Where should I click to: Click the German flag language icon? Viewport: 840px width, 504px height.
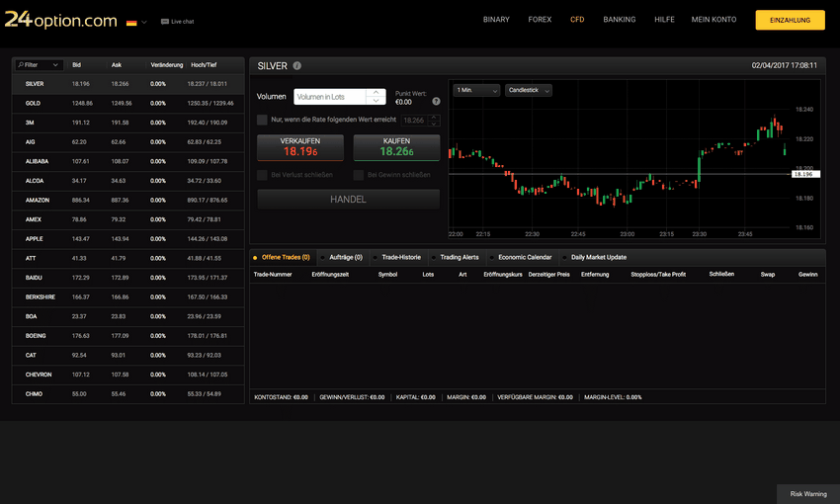(x=131, y=23)
